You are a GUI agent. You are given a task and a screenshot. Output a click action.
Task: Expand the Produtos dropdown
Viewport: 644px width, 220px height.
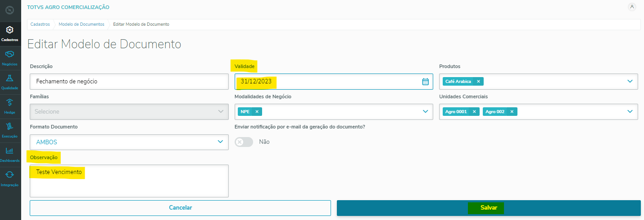click(630, 82)
